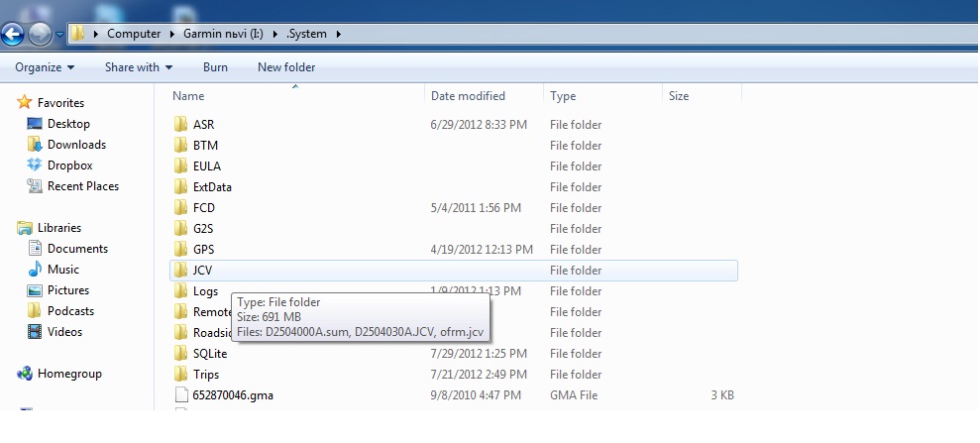Select the Music library icon
The width and height of the screenshot is (980, 443).
(x=35, y=270)
